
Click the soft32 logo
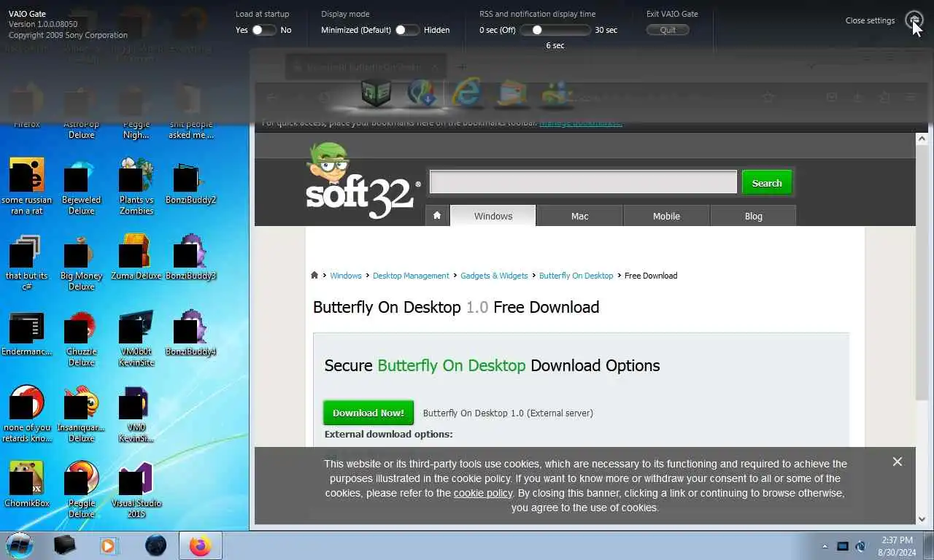coord(363,181)
